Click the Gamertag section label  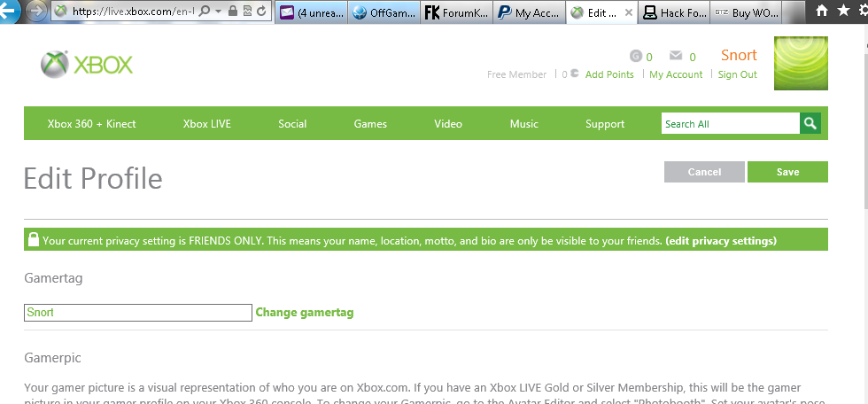pos(53,278)
